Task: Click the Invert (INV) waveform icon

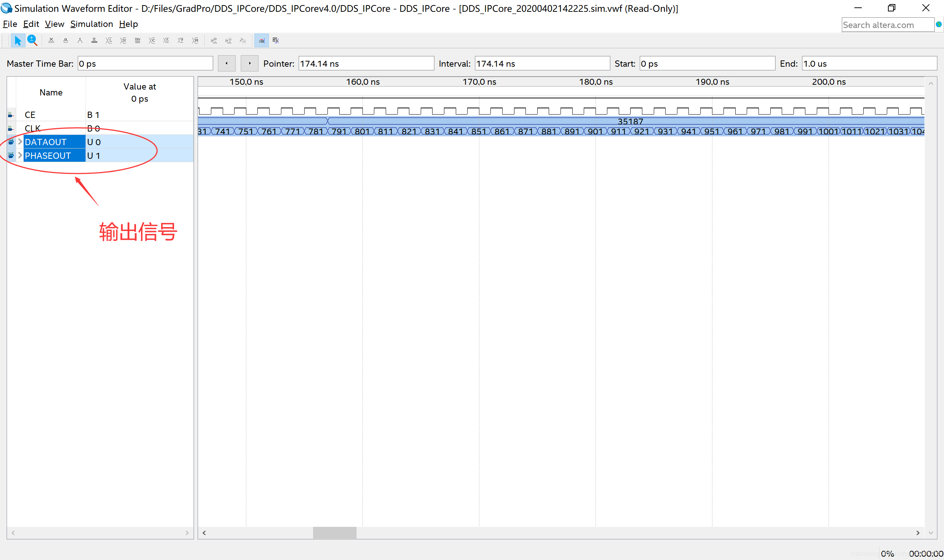Action: (138, 41)
